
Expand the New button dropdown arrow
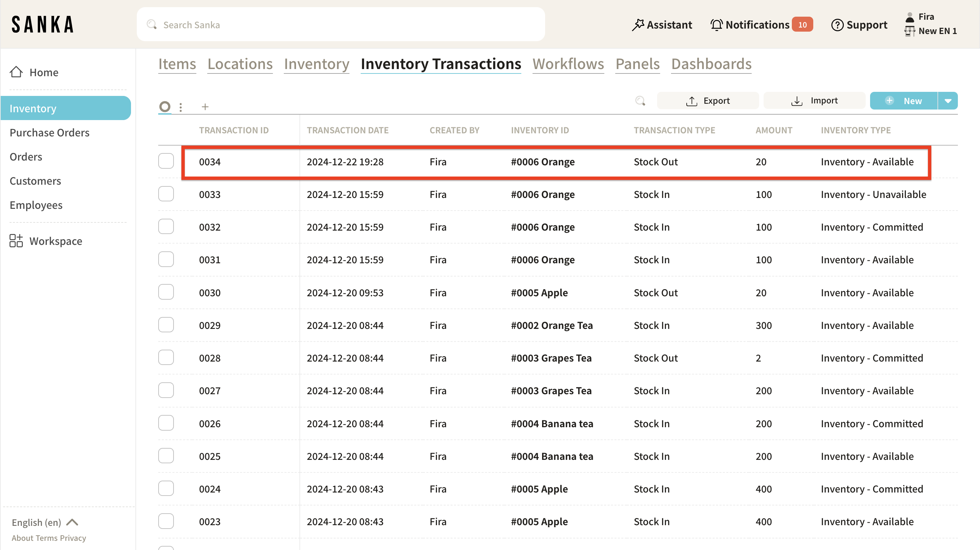(948, 101)
